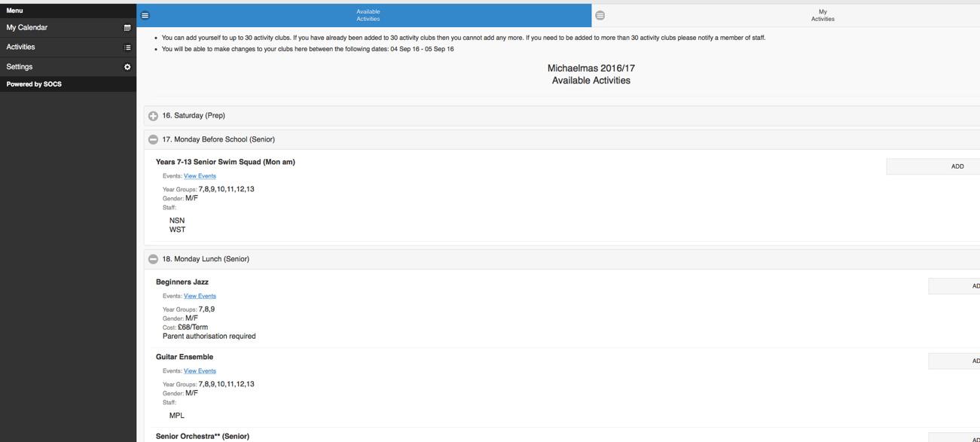The image size is (980, 442).
Task: Open Activities in sidebar menu
Action: point(68,47)
